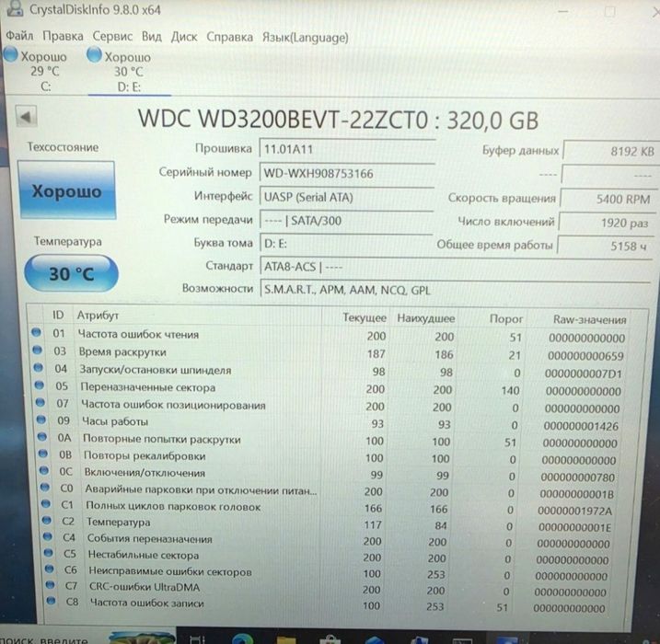Click the status dot of attribute 0A
Image resolution: width=660 pixels, height=644 pixels.
pyautogui.click(x=42, y=437)
